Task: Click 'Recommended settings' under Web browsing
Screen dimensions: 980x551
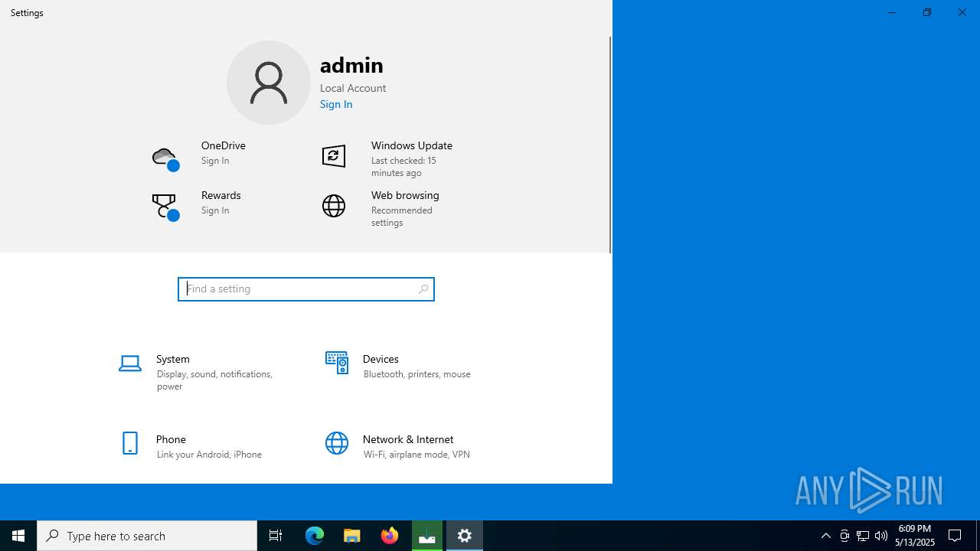Action: (x=402, y=217)
